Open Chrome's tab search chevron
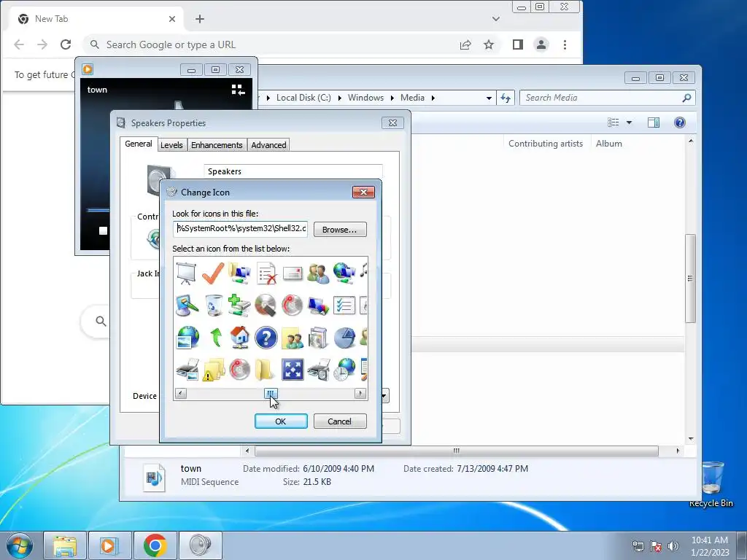747x560 pixels. click(496, 19)
